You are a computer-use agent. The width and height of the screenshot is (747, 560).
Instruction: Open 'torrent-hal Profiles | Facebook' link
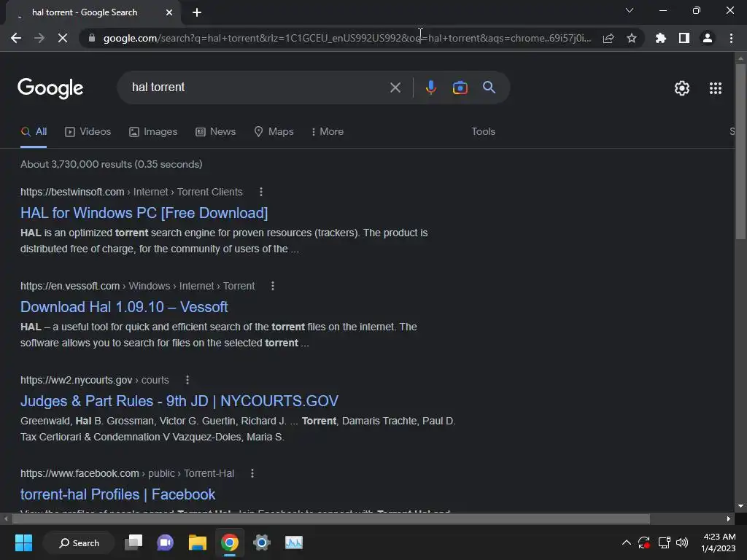[117, 494]
